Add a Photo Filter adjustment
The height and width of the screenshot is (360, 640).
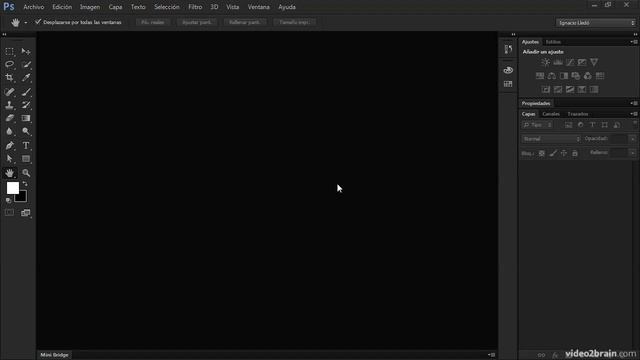[576, 76]
